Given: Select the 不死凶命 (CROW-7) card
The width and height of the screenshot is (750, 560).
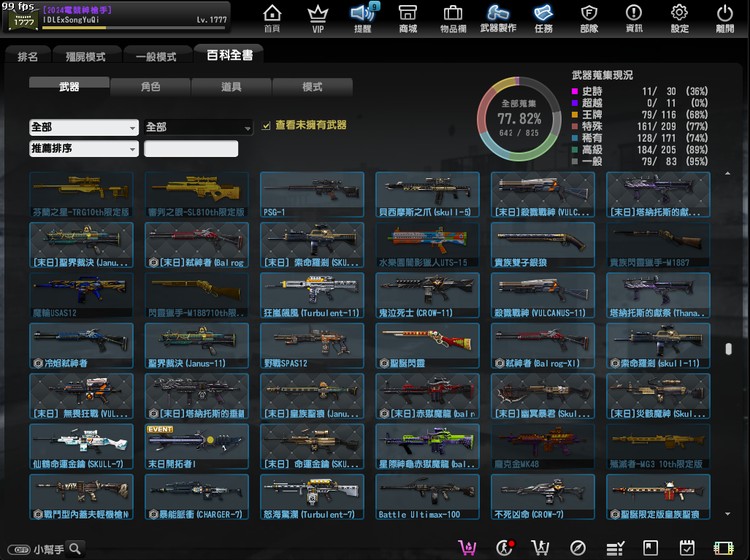Looking at the screenshot, I should pyautogui.click(x=542, y=497).
